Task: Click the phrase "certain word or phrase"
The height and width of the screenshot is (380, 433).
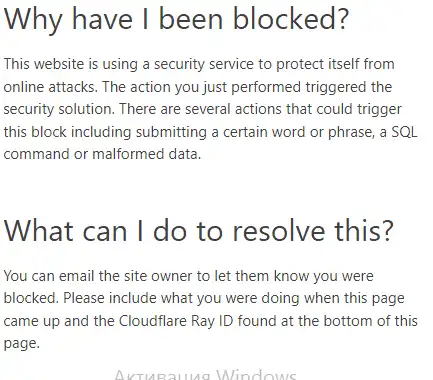Action: 297,132
